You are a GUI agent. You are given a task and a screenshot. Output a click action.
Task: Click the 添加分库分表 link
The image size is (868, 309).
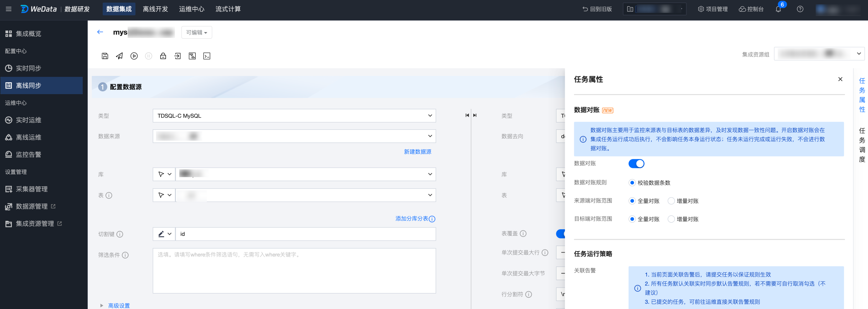[x=412, y=219]
